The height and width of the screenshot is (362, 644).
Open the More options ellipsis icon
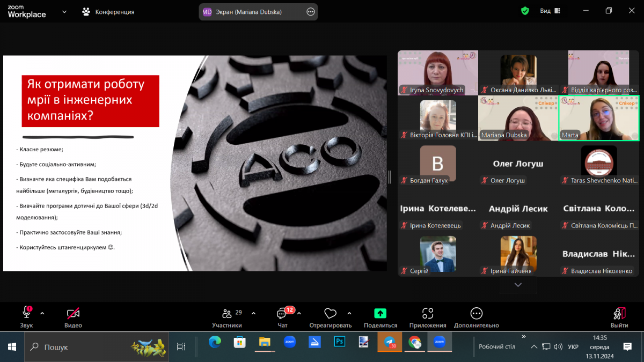click(476, 314)
